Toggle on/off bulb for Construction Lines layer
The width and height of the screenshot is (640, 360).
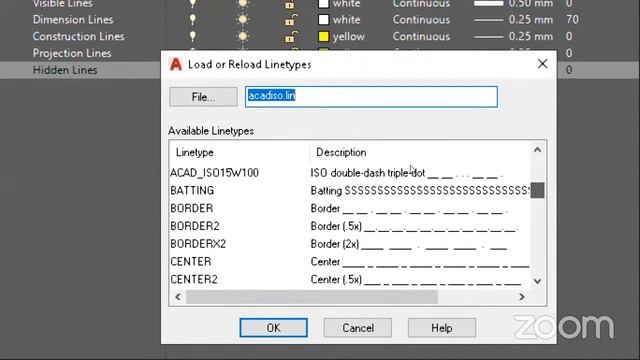[x=193, y=36]
